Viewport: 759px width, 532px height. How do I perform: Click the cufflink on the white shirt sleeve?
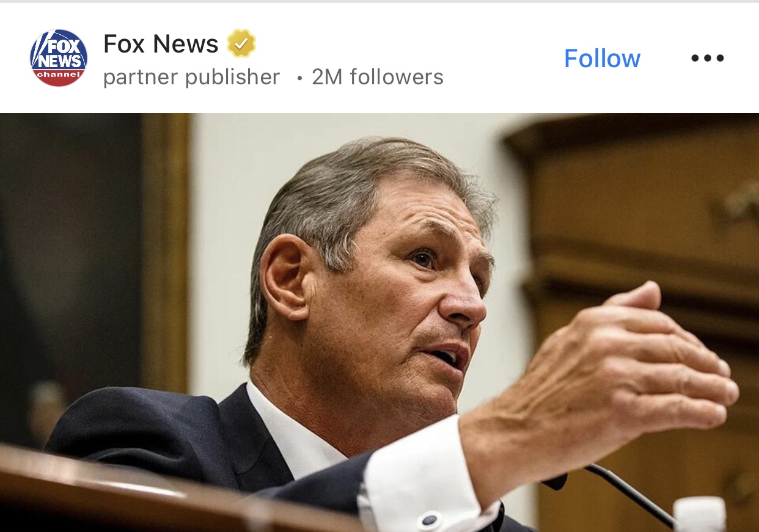click(430, 521)
